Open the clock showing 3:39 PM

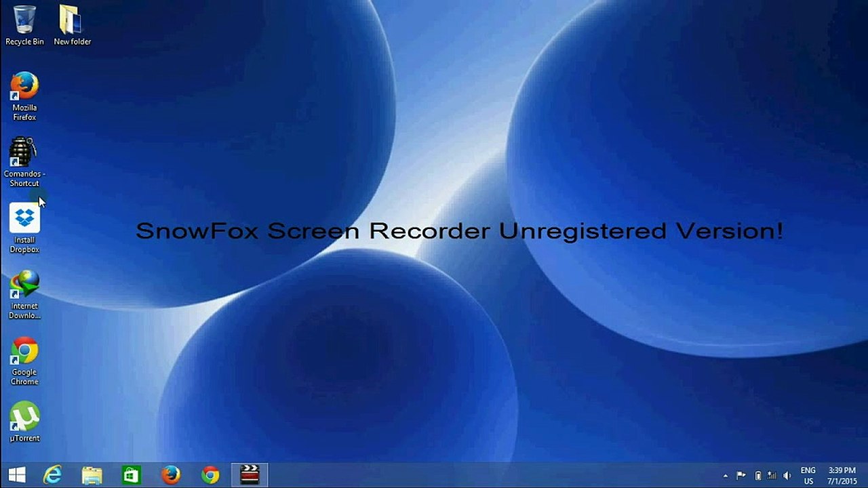click(x=842, y=475)
